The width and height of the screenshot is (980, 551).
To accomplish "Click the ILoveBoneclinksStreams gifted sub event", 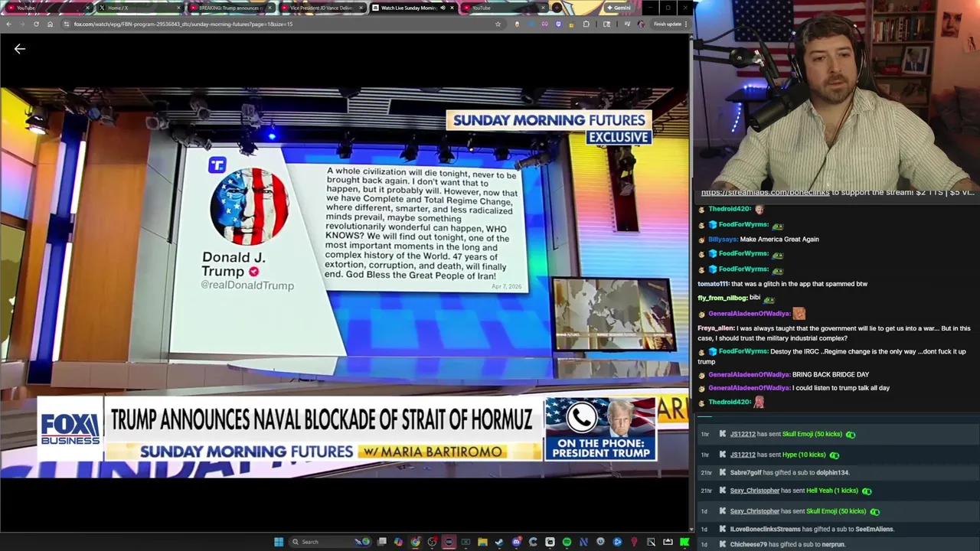I will (x=812, y=529).
